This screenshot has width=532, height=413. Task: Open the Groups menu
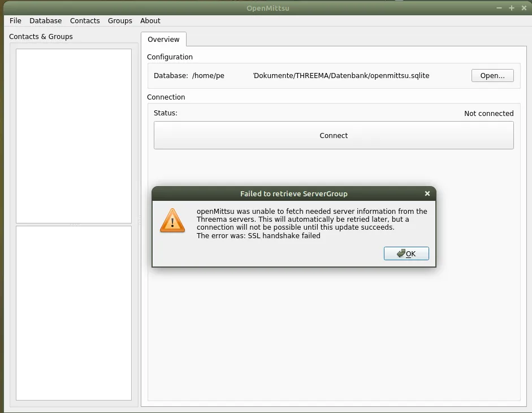pos(120,21)
